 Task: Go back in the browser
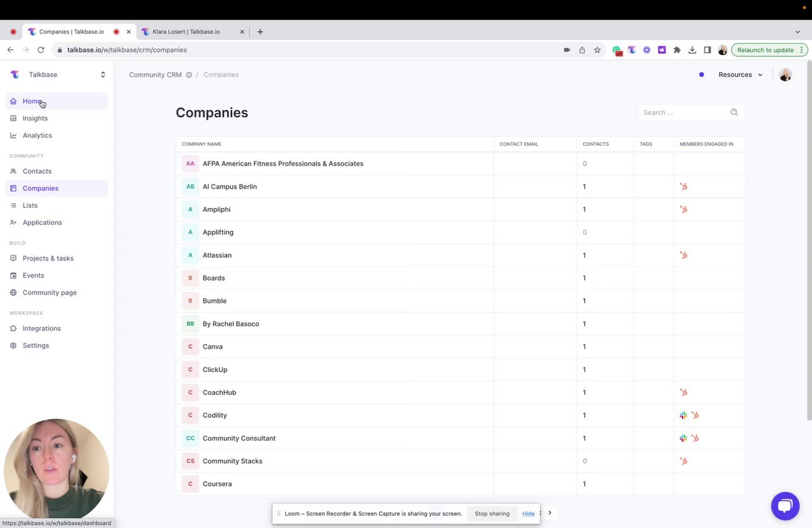pos(10,50)
